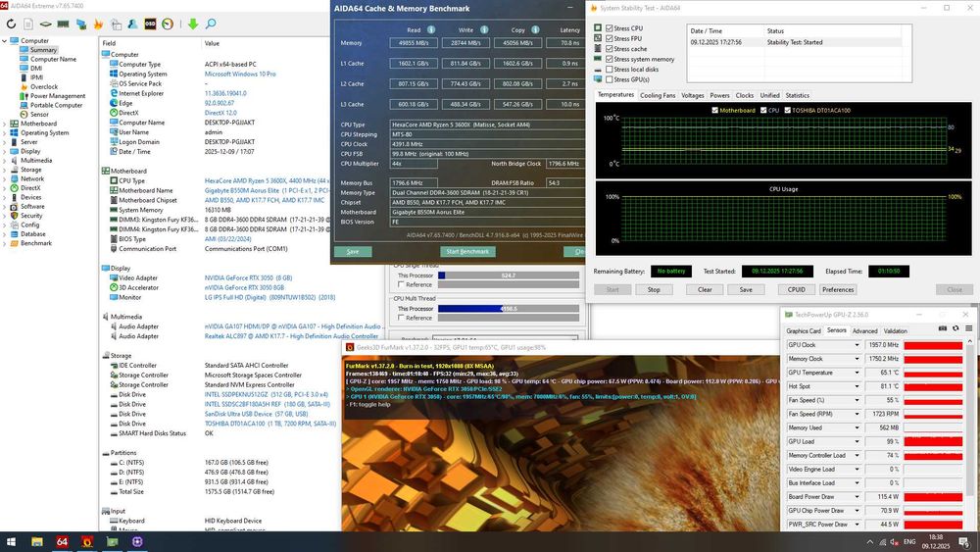Expand the Benchmark tree node
The image size is (980, 552).
(4, 243)
